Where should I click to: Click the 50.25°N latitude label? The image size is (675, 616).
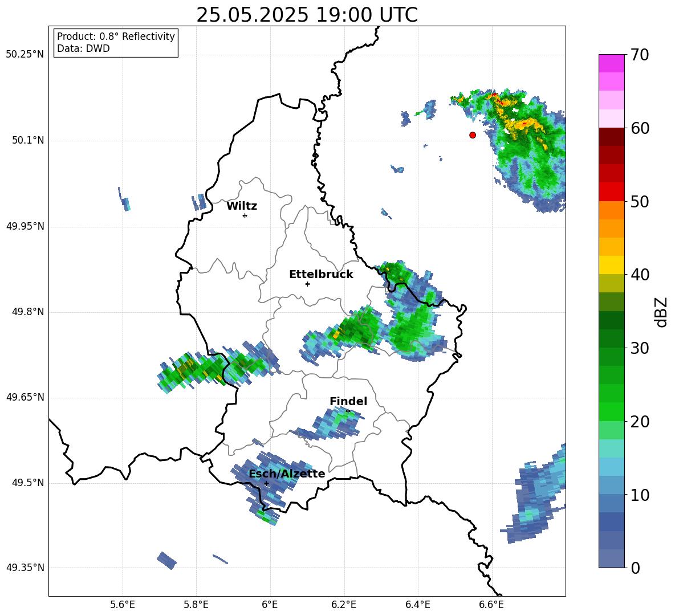click(25, 55)
